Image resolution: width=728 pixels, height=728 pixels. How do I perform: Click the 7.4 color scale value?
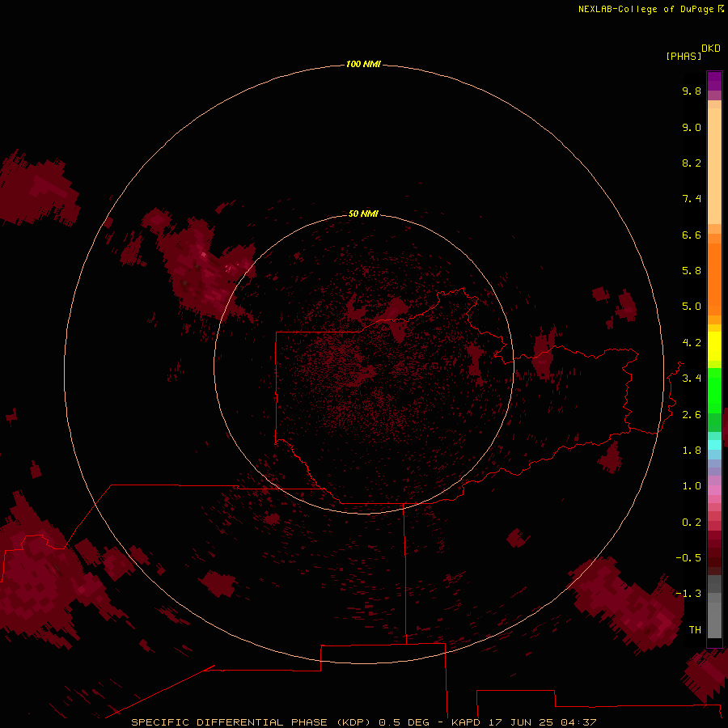point(692,199)
